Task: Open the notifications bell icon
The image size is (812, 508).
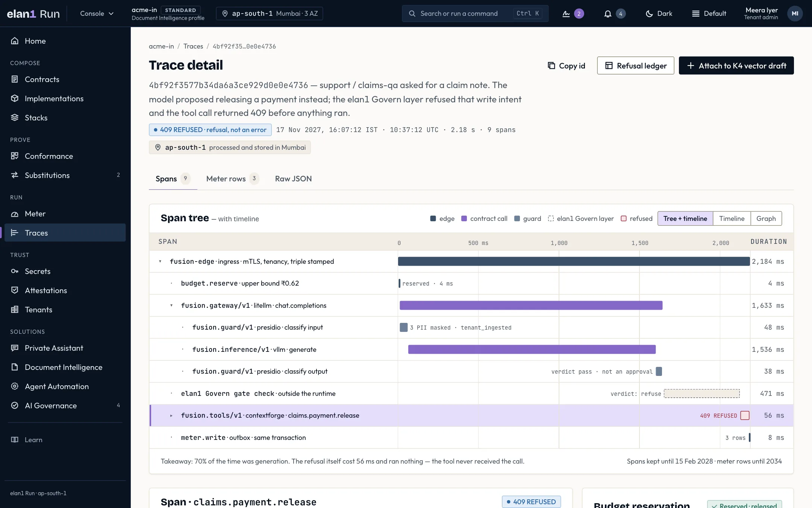Action: (607, 14)
